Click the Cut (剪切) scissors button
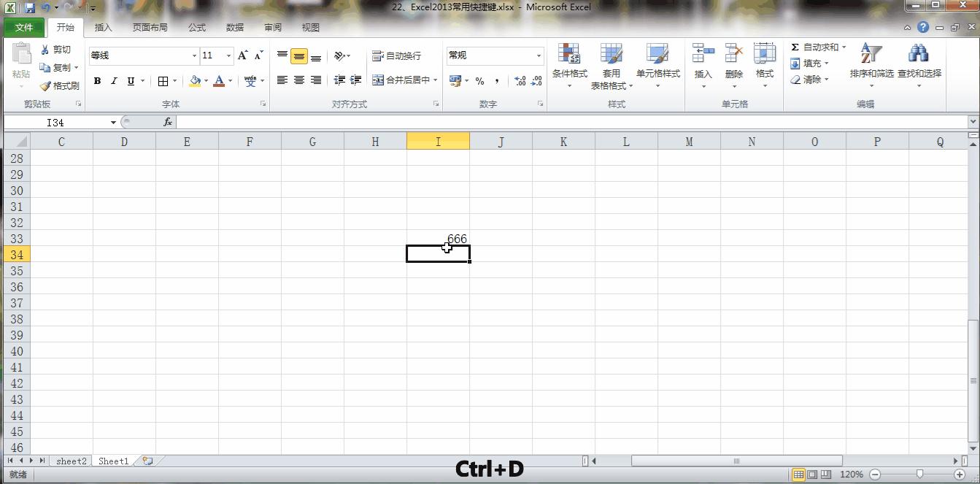The width and height of the screenshot is (980, 484). click(x=55, y=50)
